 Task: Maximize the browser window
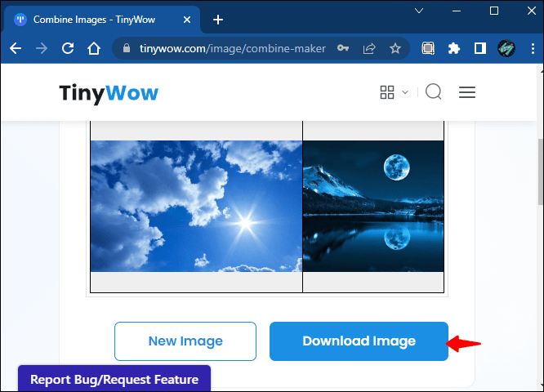[x=494, y=11]
